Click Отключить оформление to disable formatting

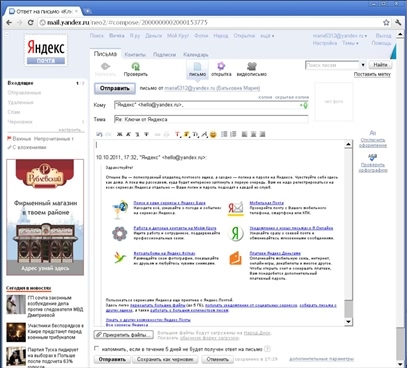tap(373, 143)
